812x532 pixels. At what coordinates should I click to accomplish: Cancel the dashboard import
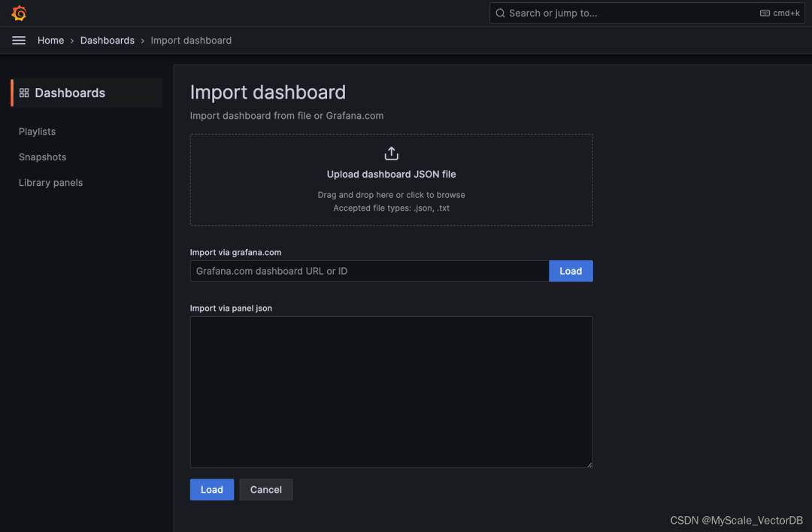(266, 490)
